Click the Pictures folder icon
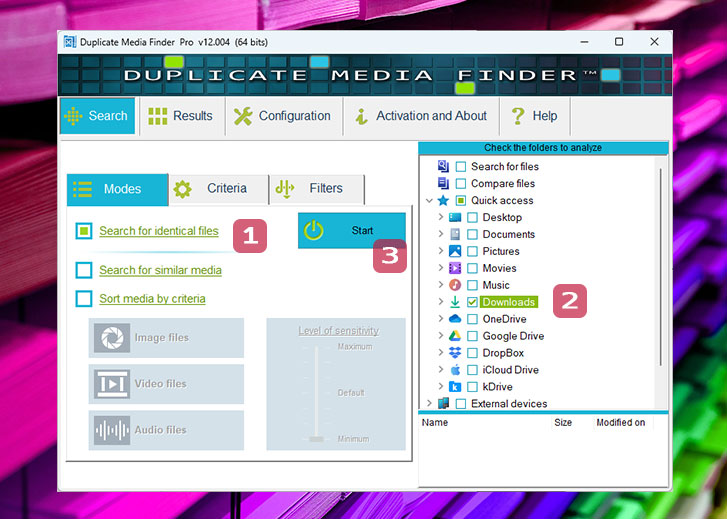The image size is (727, 519). pos(455,251)
